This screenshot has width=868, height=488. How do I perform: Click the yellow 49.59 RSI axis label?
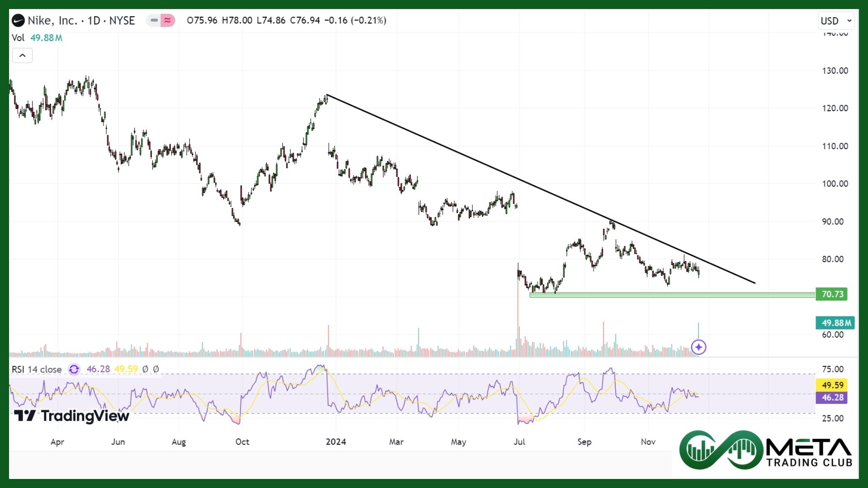click(x=832, y=385)
